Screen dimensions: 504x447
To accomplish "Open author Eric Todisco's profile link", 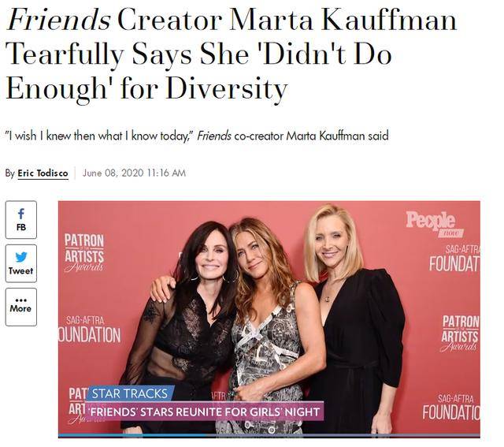I will [x=43, y=173].
